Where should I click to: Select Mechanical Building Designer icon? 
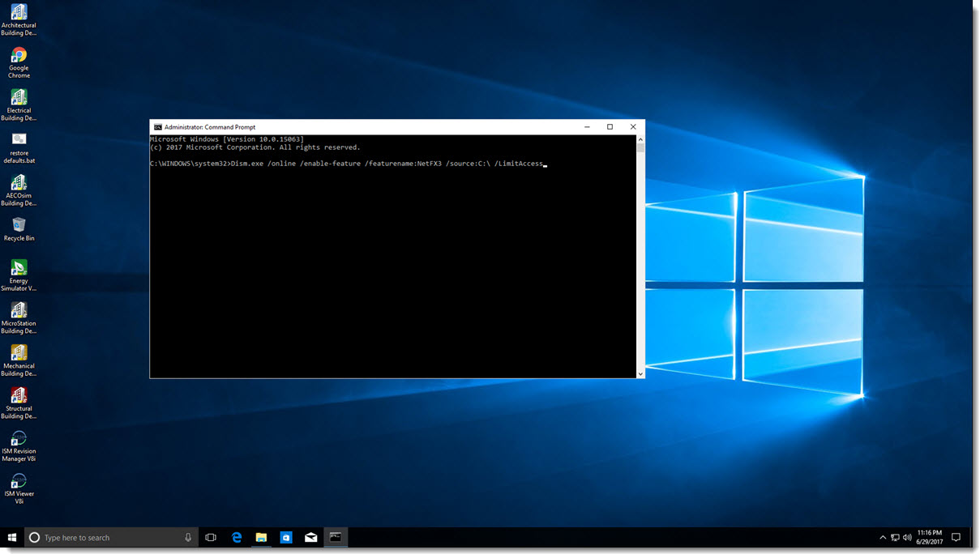pos(19,360)
